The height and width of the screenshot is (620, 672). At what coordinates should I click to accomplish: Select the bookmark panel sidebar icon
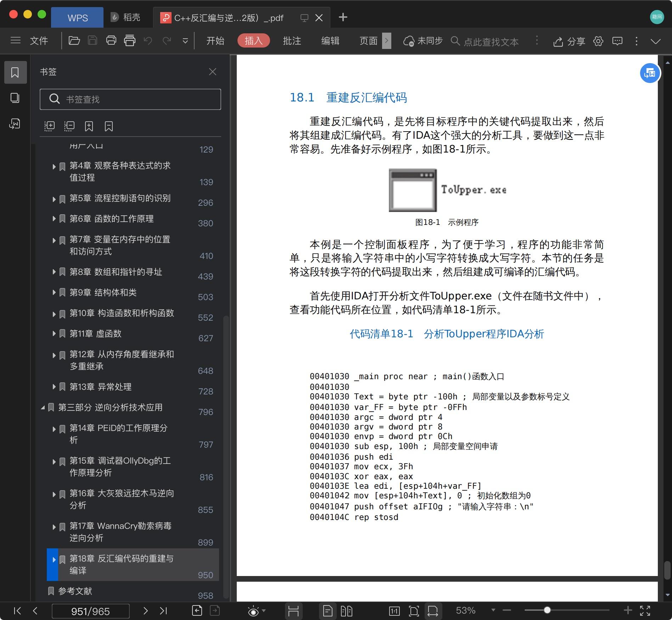click(15, 72)
